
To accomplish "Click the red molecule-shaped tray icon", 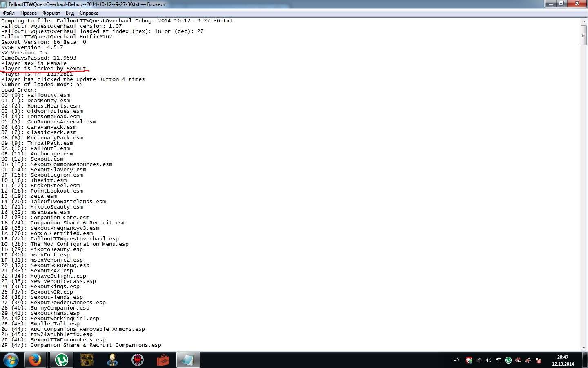I will point(528,360).
